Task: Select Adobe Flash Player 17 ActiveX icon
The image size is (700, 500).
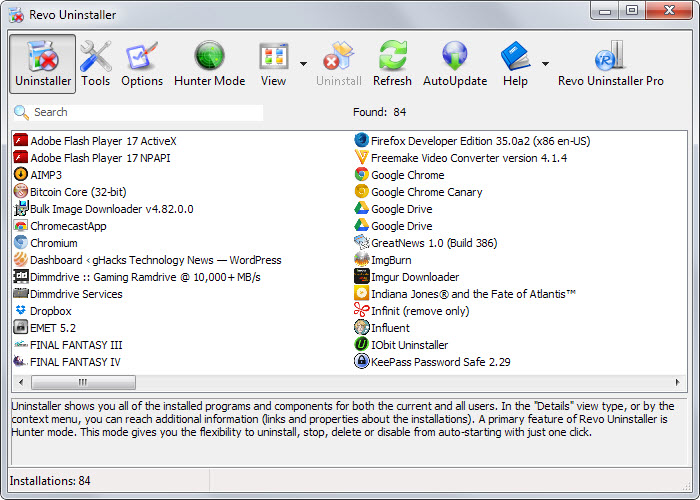Action: tap(21, 141)
